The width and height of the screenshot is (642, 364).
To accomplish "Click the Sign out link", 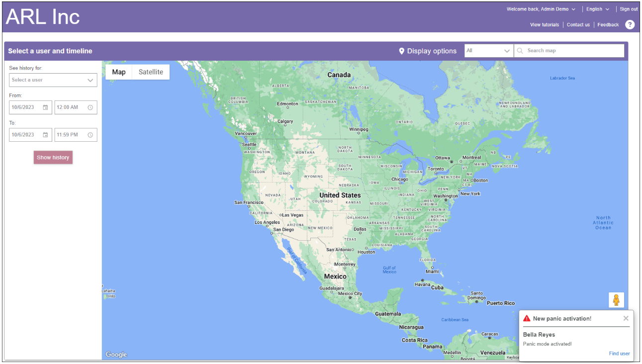I will 629,9.
